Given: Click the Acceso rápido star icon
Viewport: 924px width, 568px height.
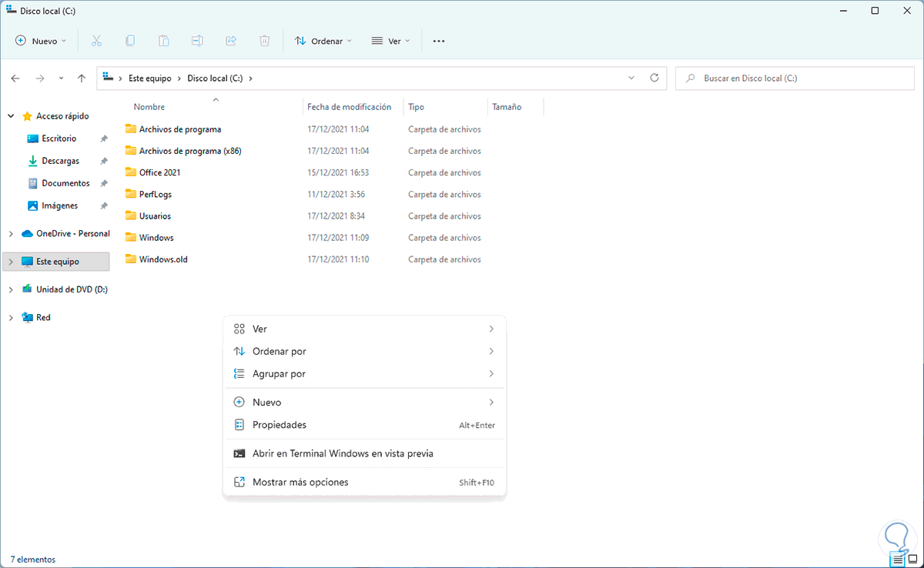Looking at the screenshot, I should click(x=27, y=116).
